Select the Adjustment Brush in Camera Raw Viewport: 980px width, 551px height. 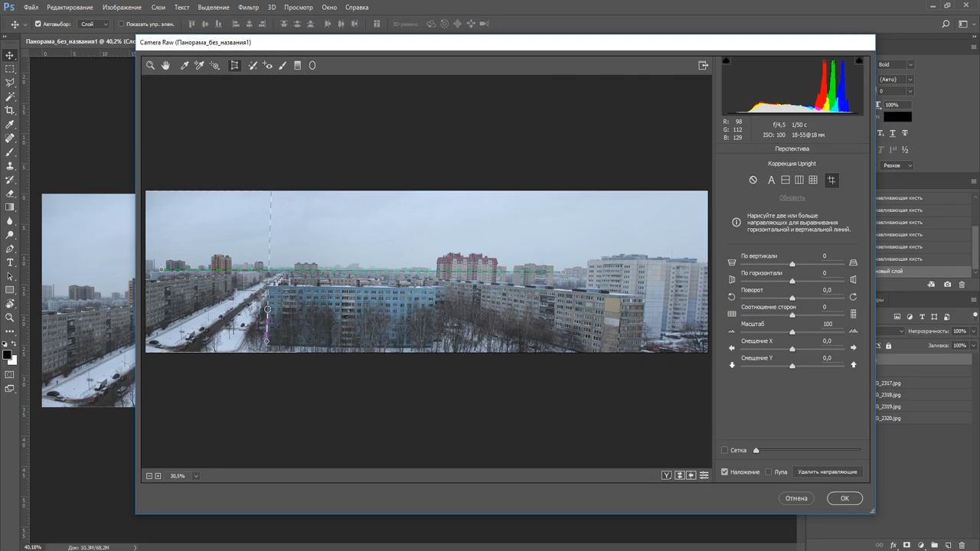coord(283,66)
